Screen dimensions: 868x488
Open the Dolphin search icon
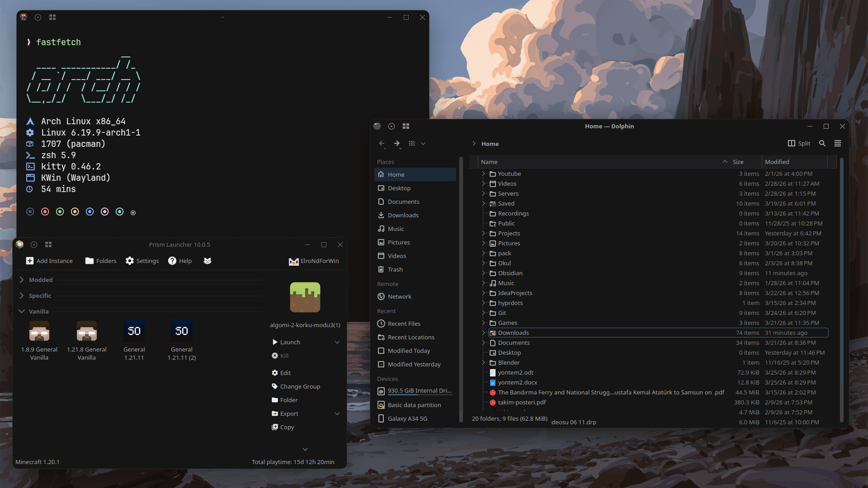[822, 143]
